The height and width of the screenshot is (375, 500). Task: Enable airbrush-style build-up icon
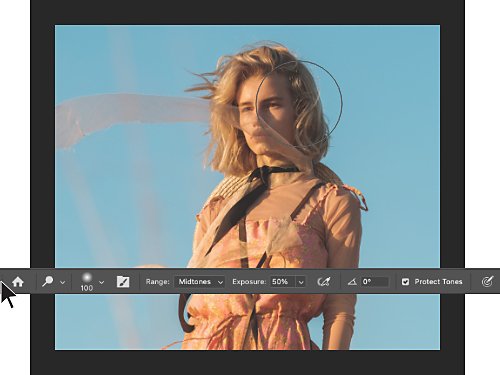(324, 282)
